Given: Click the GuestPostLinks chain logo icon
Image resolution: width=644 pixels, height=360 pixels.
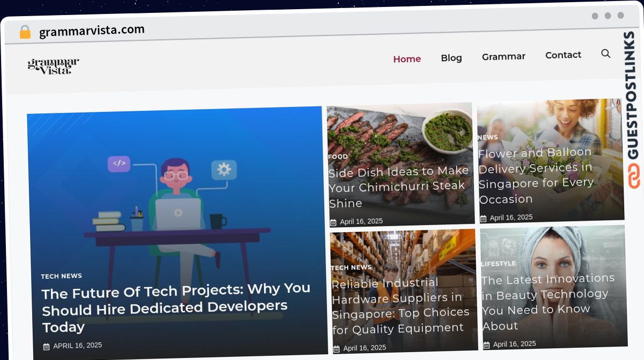Looking at the screenshot, I should (x=634, y=176).
